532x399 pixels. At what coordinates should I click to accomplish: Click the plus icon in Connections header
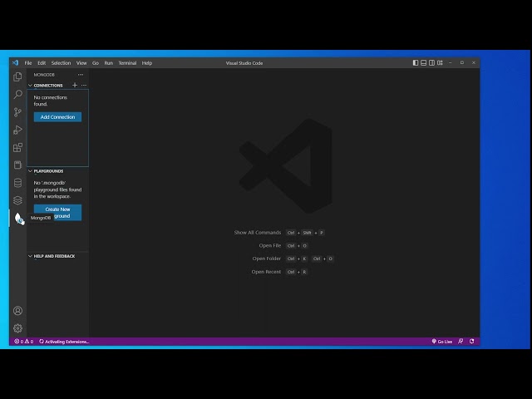point(75,85)
